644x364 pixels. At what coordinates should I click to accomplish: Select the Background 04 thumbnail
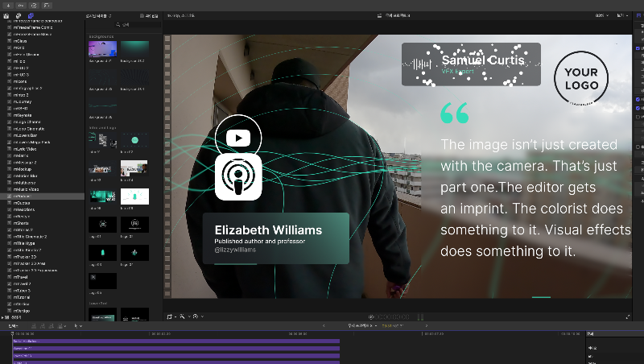click(x=134, y=77)
